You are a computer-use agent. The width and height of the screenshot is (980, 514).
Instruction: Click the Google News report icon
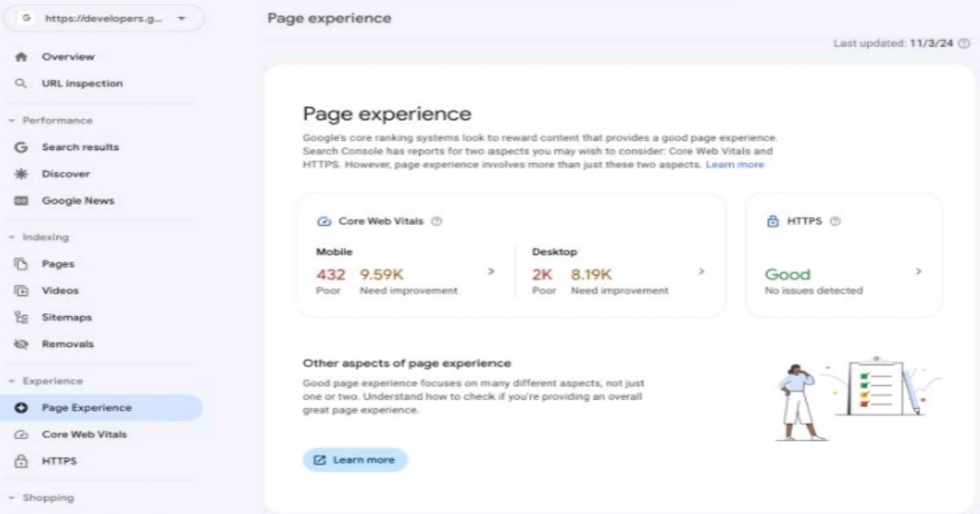pos(21,200)
